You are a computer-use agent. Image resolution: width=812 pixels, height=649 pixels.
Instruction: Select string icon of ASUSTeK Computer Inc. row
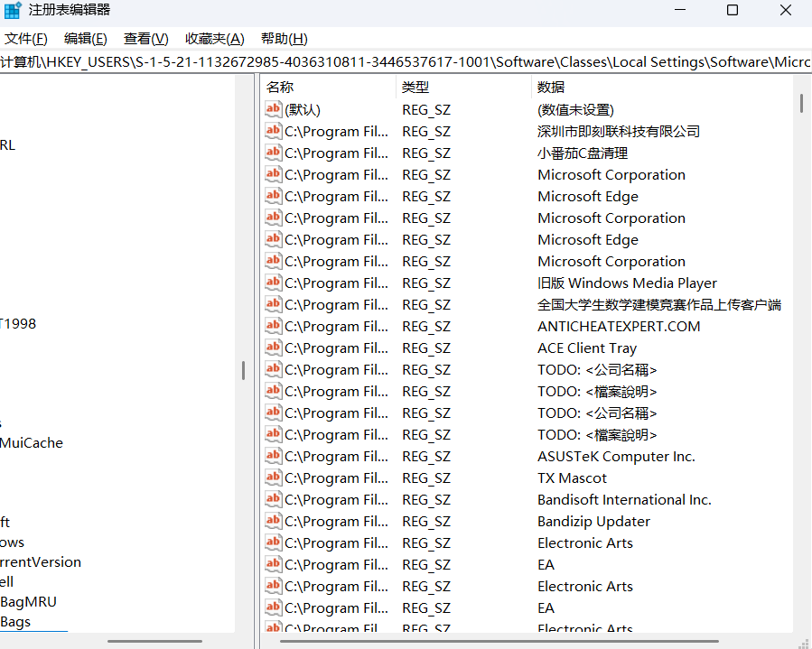[273, 456]
